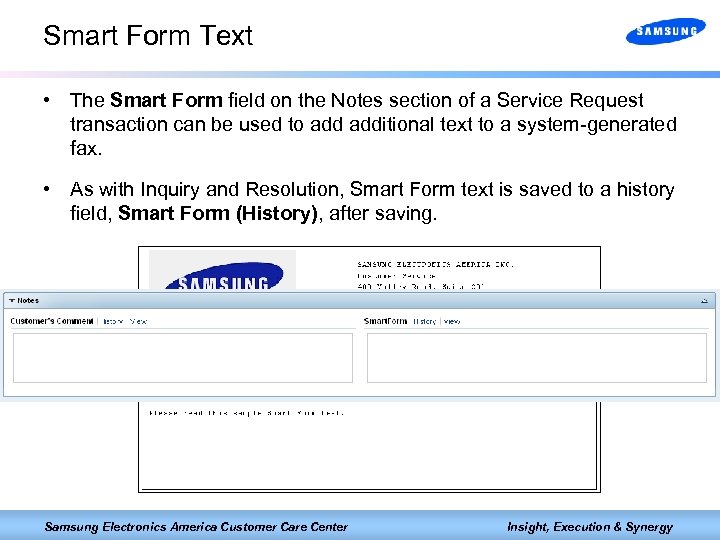Click inside the Customer's Comment text box
720x540 pixels.
[x=183, y=358]
